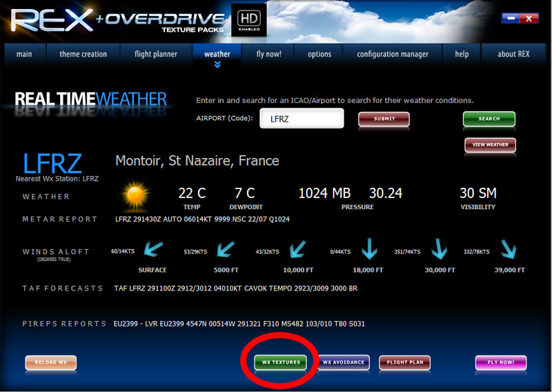Click the HD Enabled badge icon
This screenshot has height=392, width=552.
tap(249, 20)
